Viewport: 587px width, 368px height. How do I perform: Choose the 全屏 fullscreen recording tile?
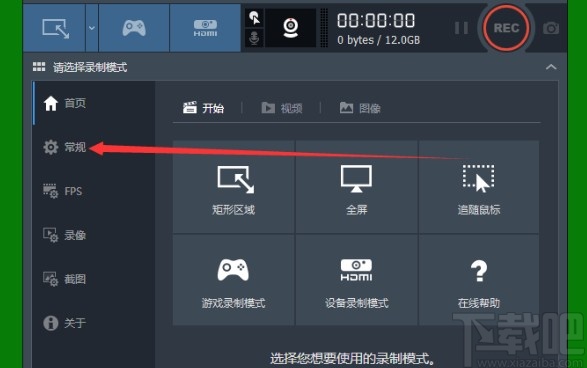click(356, 187)
